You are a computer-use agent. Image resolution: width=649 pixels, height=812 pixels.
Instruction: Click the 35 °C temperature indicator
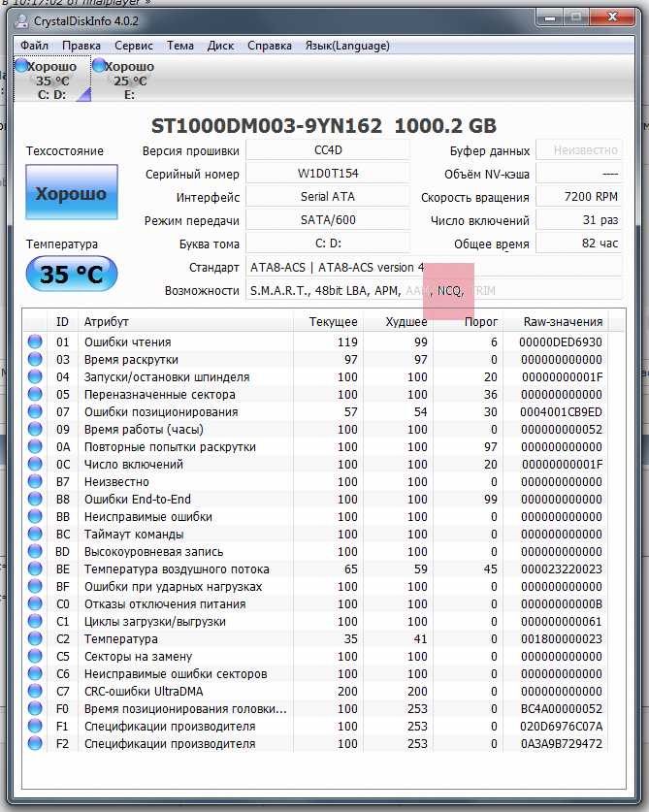tap(71, 275)
